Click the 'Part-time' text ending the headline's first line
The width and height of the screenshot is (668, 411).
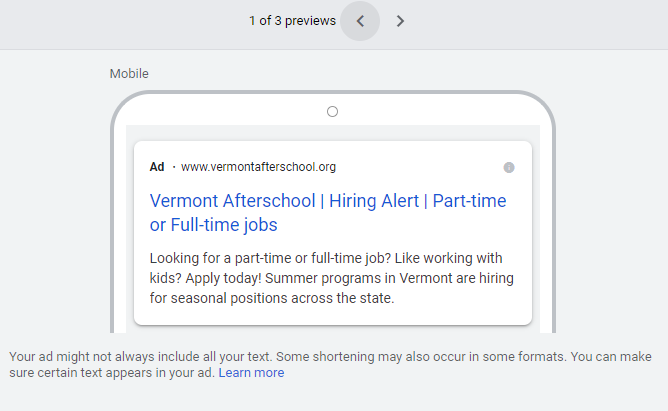[469, 200]
